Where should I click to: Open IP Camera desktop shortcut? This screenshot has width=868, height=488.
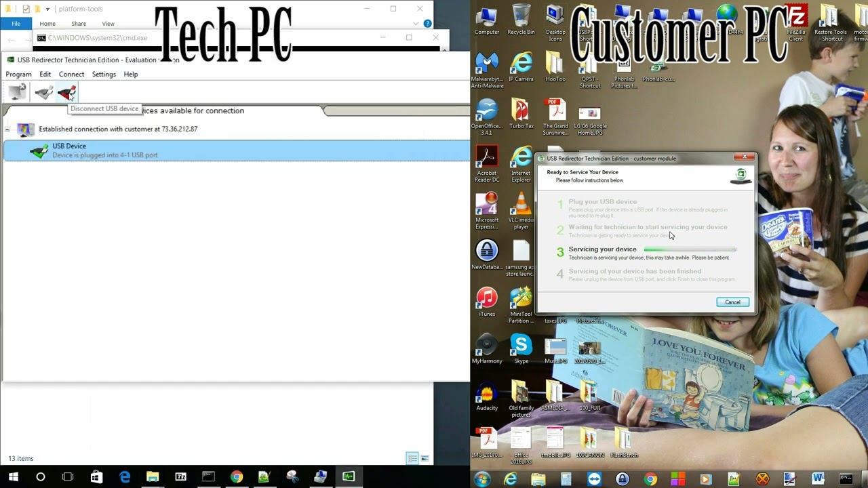(x=521, y=66)
